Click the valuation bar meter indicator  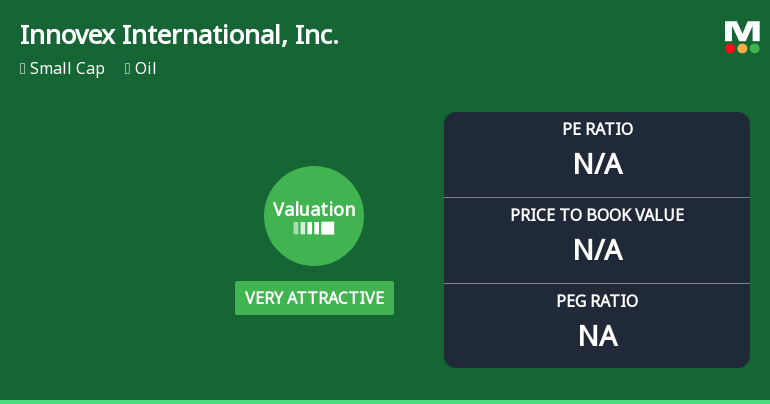(314, 228)
